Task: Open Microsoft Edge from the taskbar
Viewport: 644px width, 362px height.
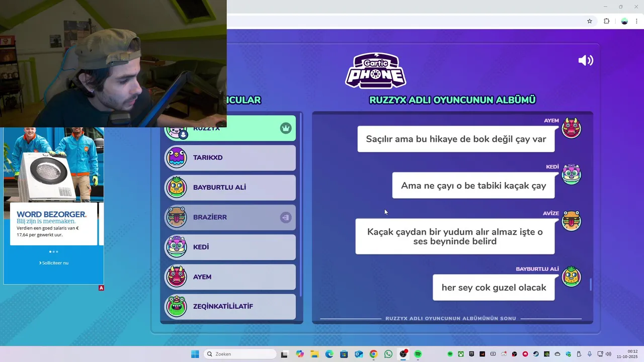Action: (329, 354)
